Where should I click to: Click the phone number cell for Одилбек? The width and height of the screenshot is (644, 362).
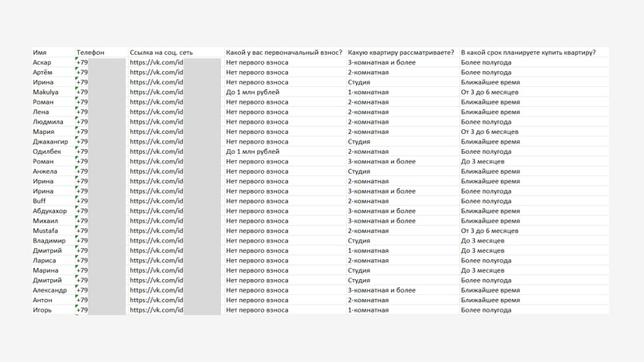click(x=83, y=151)
